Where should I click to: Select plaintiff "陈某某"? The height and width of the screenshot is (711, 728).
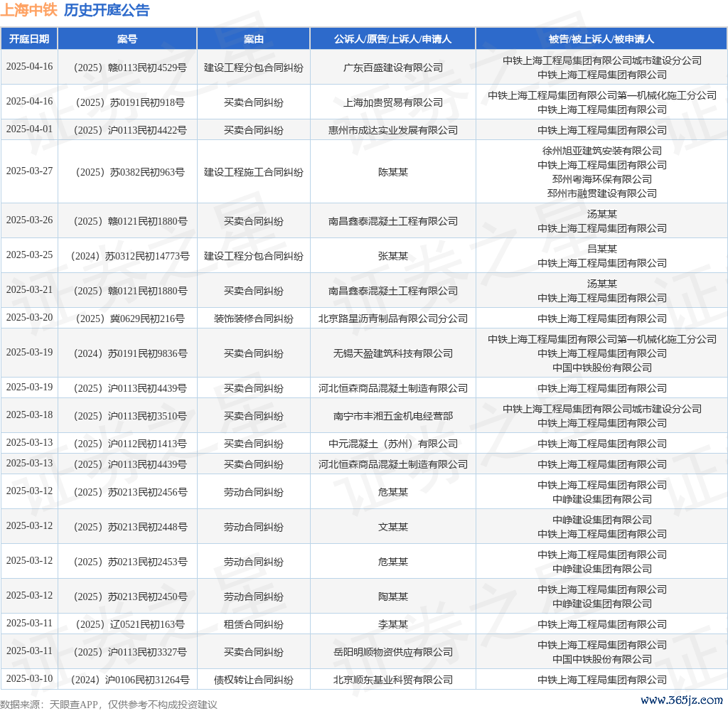pos(392,172)
